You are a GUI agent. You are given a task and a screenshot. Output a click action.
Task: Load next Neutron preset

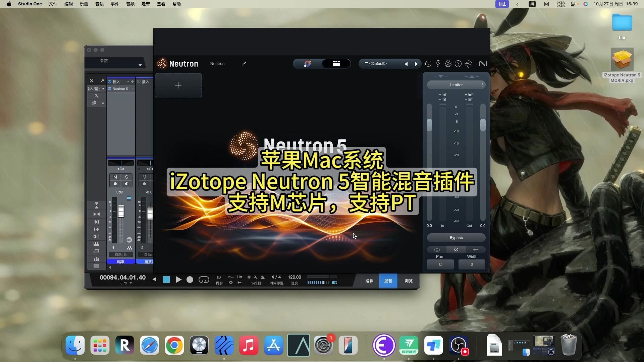coord(416,64)
